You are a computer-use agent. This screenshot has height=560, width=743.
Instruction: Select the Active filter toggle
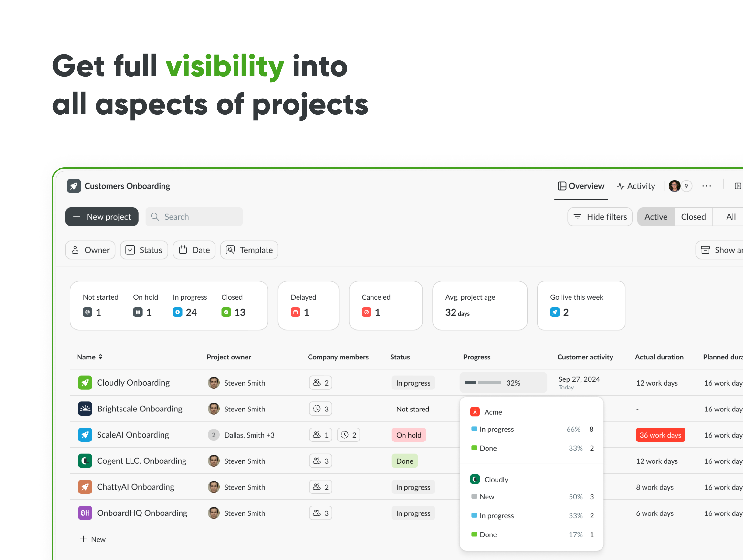pos(655,217)
